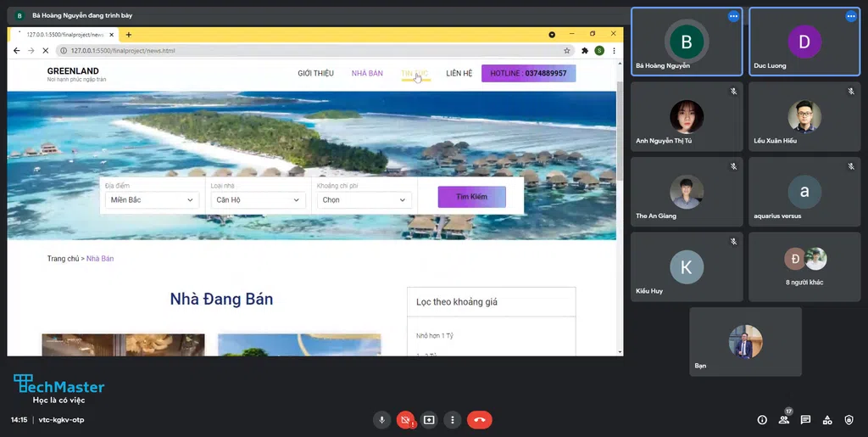Click the Tìm Kiếm search button

(x=471, y=197)
